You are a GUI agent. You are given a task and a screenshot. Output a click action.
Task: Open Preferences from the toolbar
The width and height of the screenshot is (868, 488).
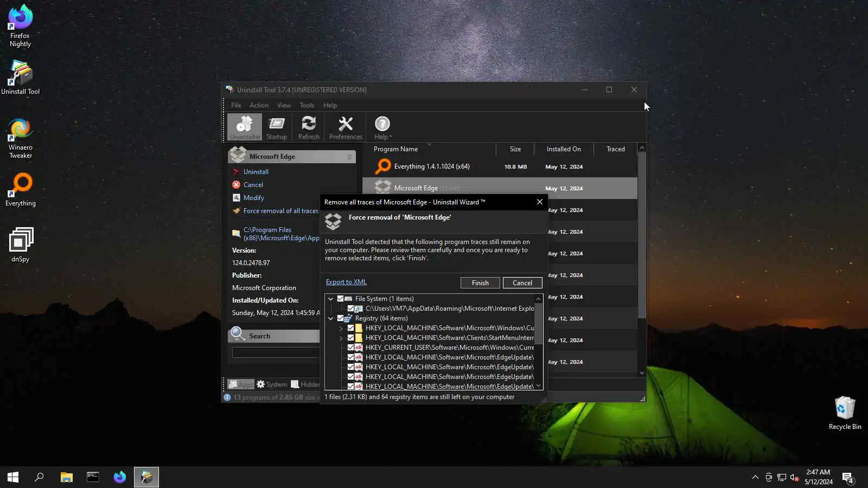tap(346, 127)
